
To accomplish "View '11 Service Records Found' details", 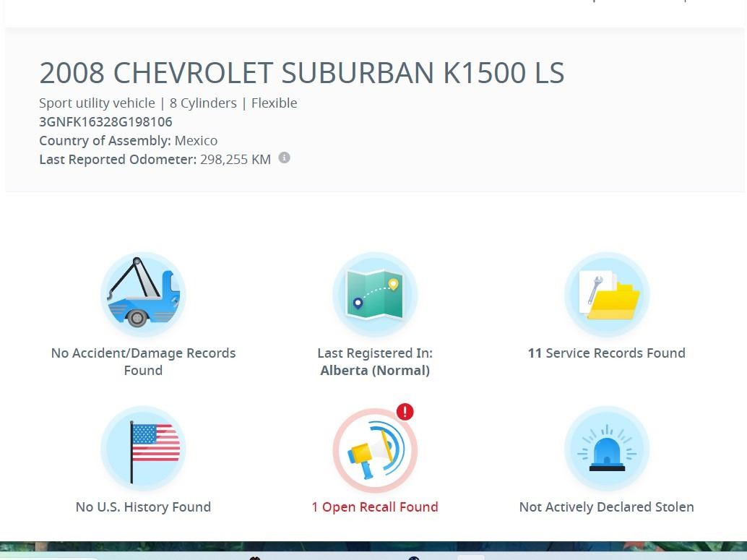I will pyautogui.click(x=606, y=353).
